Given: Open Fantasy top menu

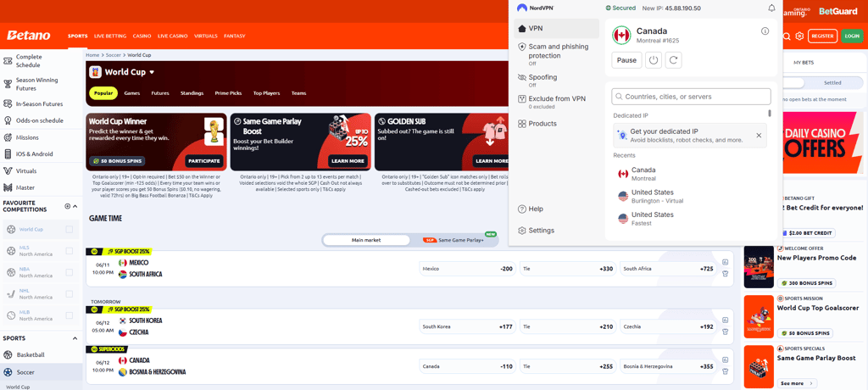Looking at the screenshot, I should tap(235, 36).
